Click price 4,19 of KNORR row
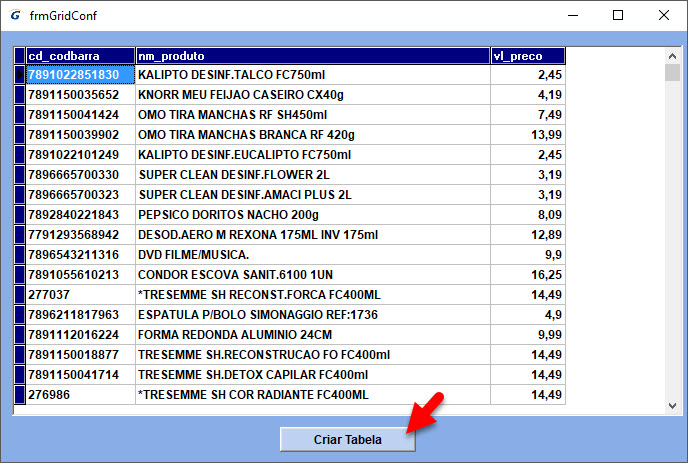This screenshot has width=688, height=463. click(528, 94)
